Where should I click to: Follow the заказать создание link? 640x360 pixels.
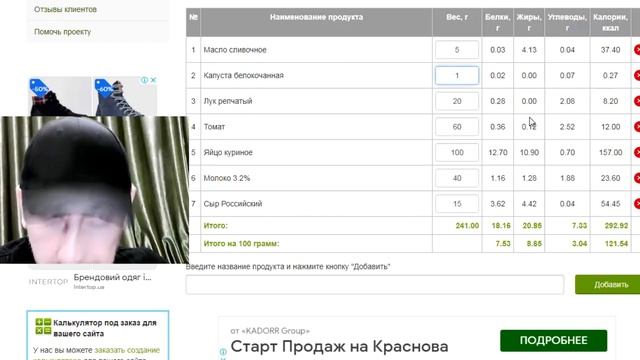[127, 350]
